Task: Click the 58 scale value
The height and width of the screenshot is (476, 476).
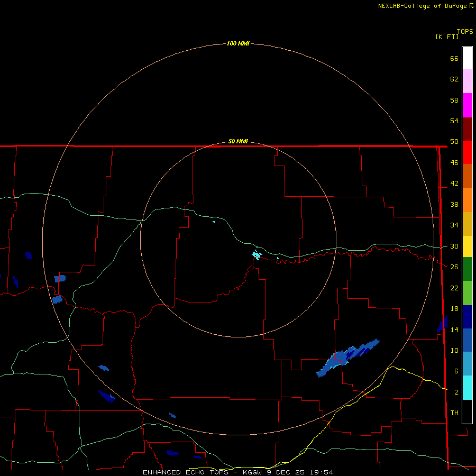Action: 454,100
